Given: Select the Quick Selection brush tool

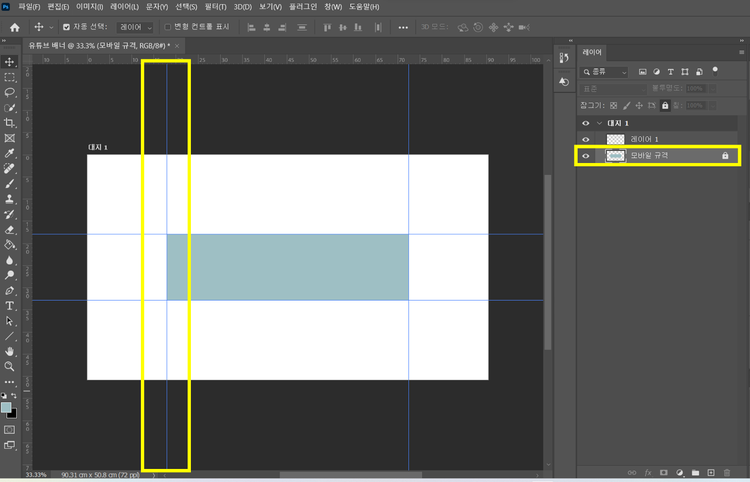Looking at the screenshot, I should (10, 108).
